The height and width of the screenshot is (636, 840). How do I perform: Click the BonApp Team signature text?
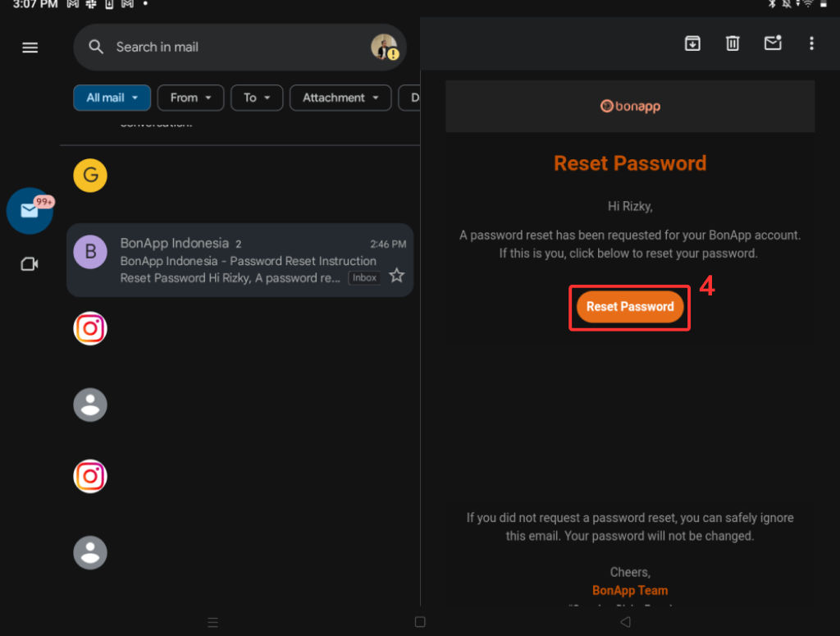click(630, 591)
